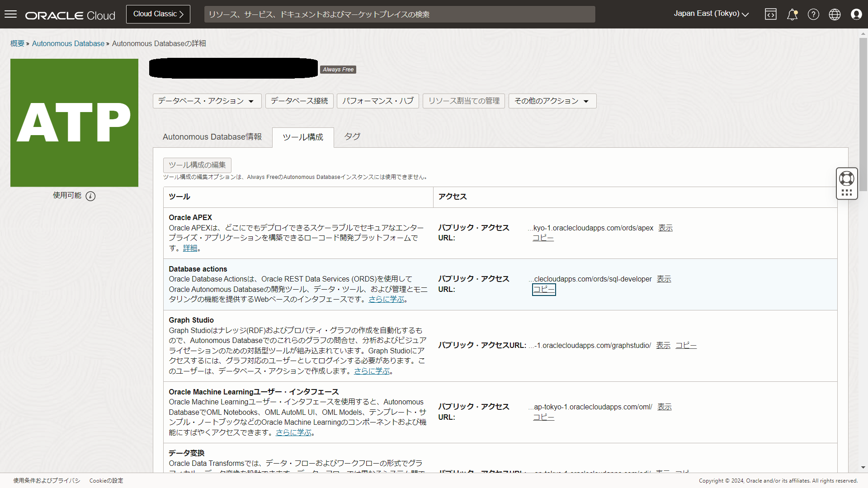Screen dimensions: 868x488
Task: Click the 詳細 link in Oracle APEX description
Action: (x=190, y=248)
